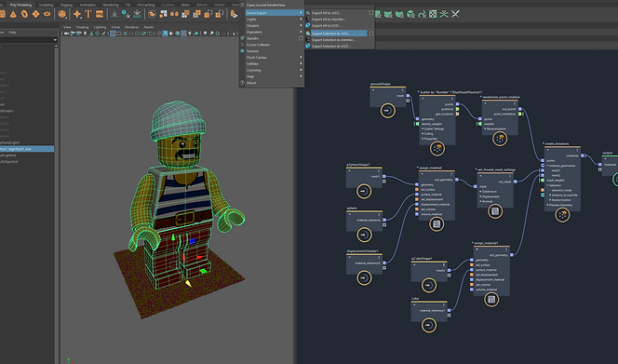Click the pCubeShape1 node input icon
The image size is (618, 364).
click(x=429, y=285)
